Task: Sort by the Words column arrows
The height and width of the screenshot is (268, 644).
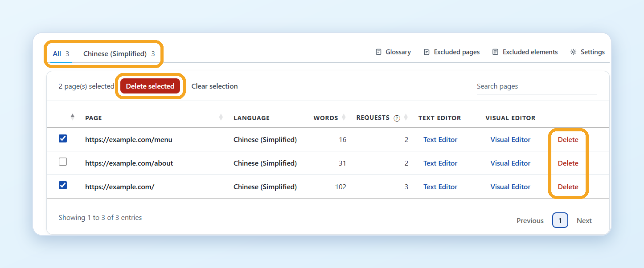Action: (x=343, y=118)
